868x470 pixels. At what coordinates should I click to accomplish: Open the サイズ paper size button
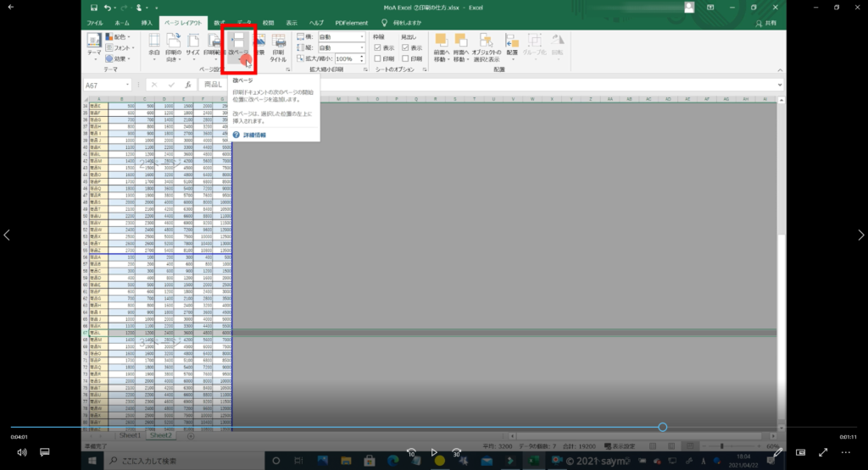click(x=193, y=47)
